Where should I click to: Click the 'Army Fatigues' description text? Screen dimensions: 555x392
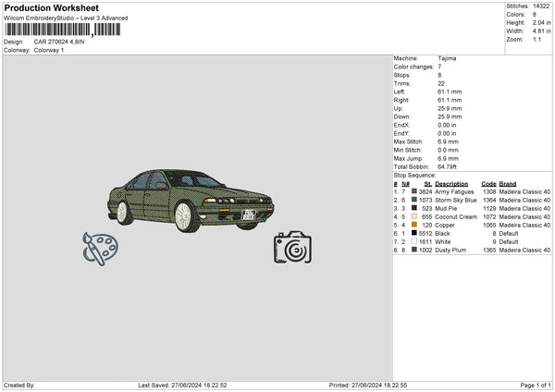454,191
